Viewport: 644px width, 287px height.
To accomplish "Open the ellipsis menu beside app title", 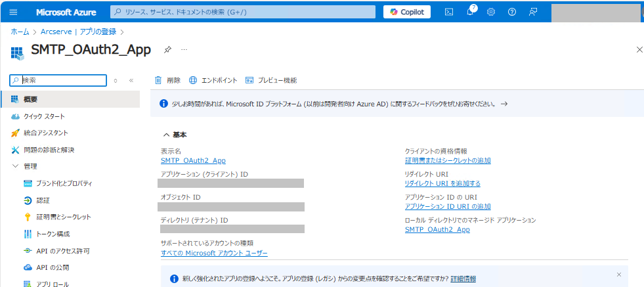I will 184,50.
